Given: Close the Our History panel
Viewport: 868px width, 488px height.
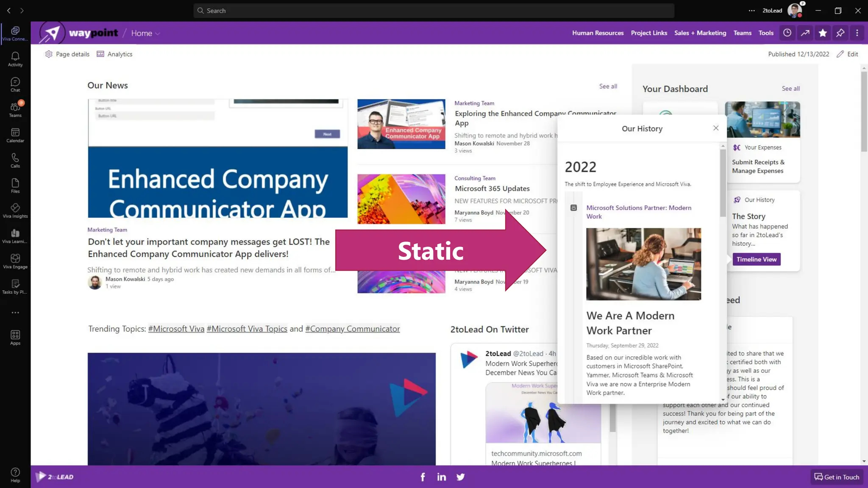Looking at the screenshot, I should point(716,128).
